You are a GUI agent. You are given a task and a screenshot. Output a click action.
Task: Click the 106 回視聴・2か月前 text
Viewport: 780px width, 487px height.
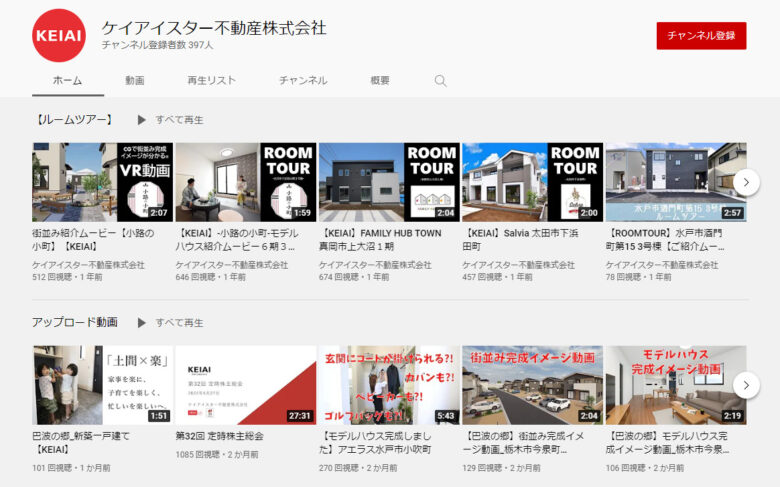coord(645,468)
